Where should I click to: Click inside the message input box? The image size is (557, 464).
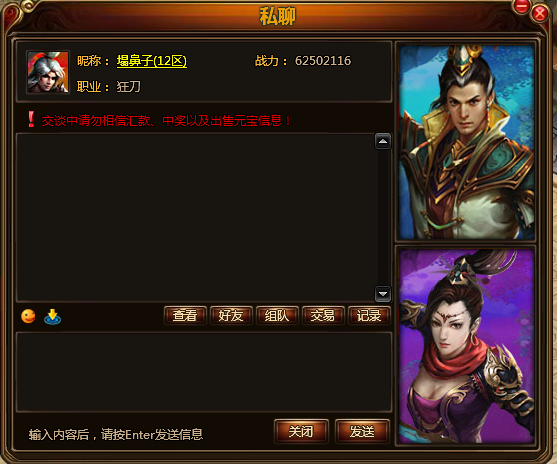coord(204,372)
